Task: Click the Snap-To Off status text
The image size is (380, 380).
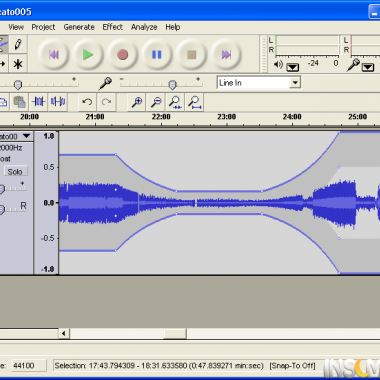Action: (x=292, y=366)
